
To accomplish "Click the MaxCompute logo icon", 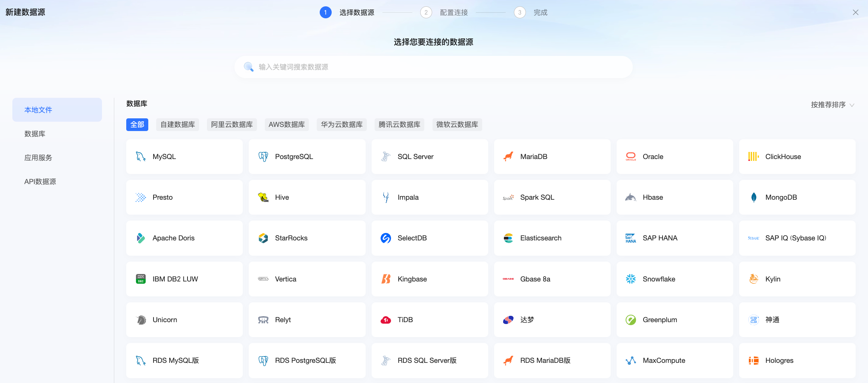I will tap(631, 361).
